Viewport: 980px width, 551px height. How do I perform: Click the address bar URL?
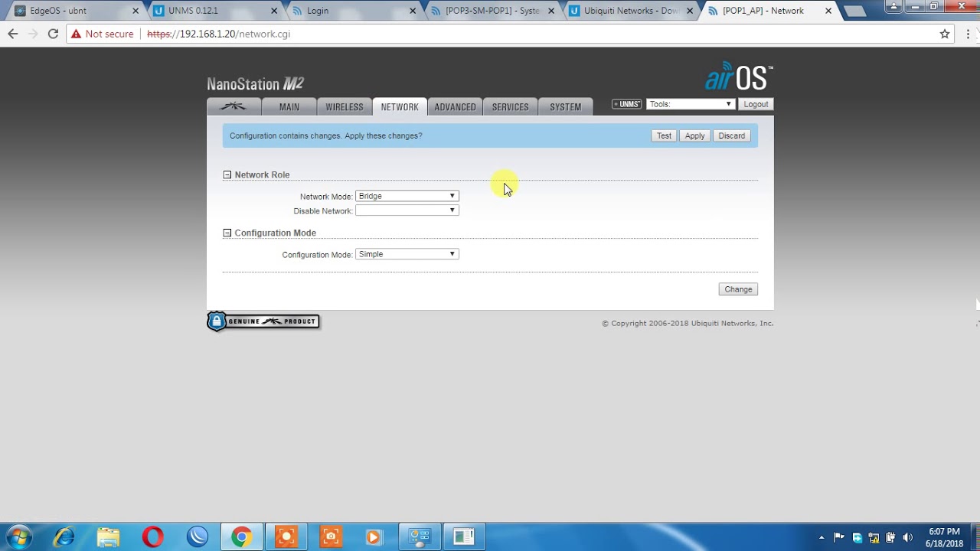pyautogui.click(x=218, y=34)
